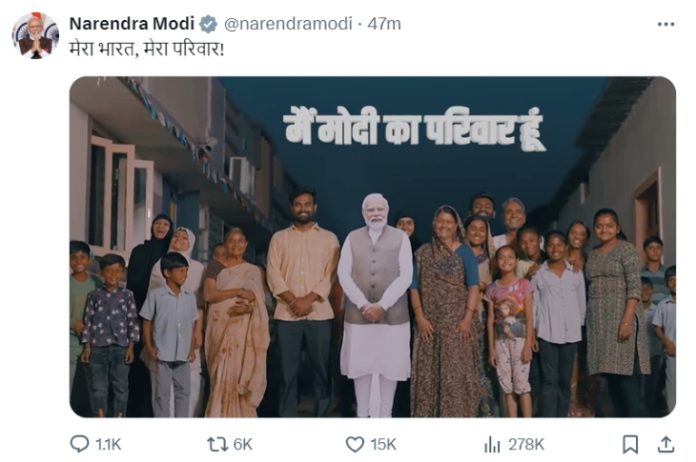Repost this tweet via retweet icon
This screenshot has height=462, width=696.
point(215,443)
